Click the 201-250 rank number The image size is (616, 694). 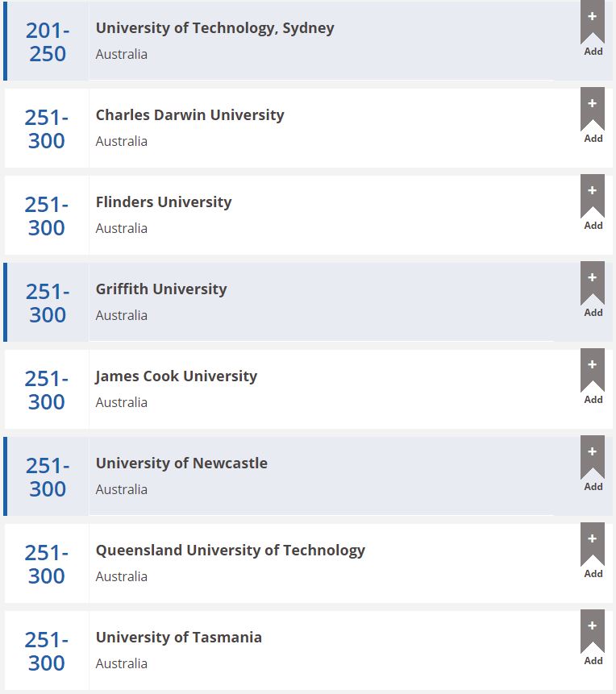[x=48, y=42]
